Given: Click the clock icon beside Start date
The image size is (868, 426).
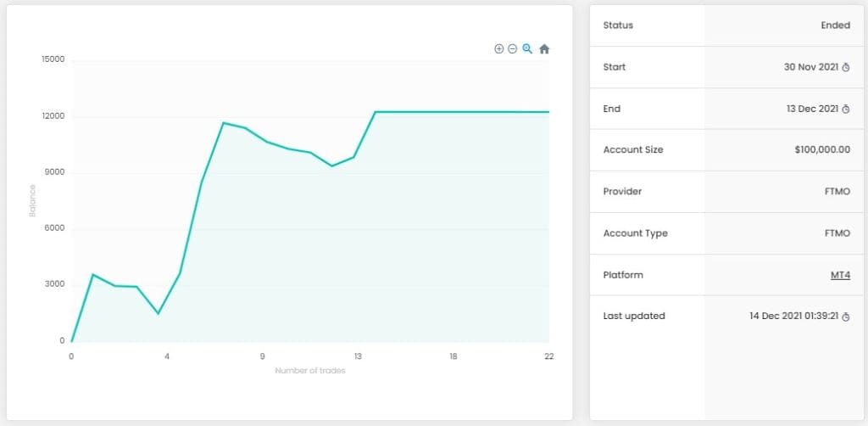Looking at the screenshot, I should (845, 67).
